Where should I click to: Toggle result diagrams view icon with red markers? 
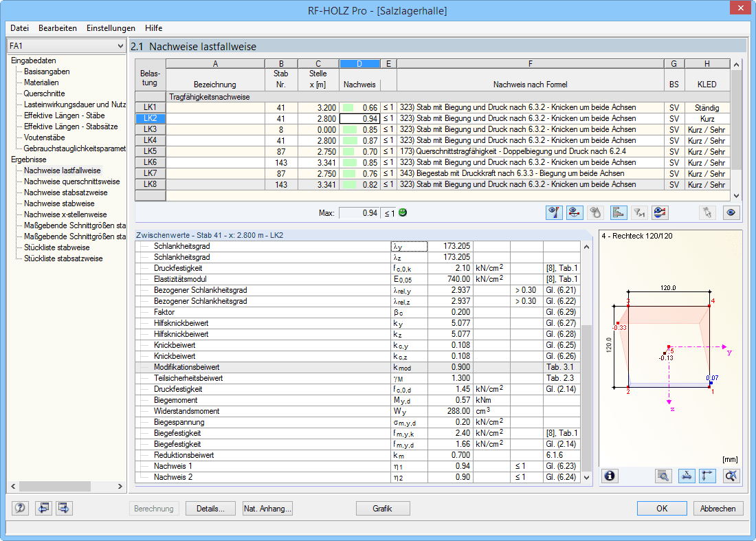point(575,212)
